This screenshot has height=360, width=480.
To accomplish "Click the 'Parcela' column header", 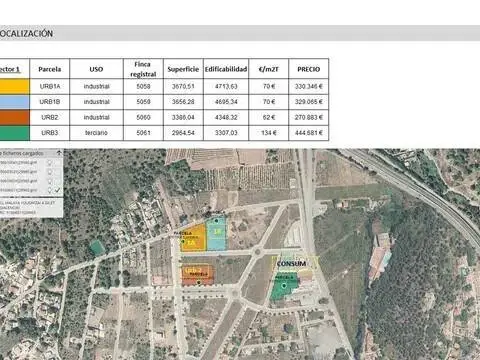I will (x=50, y=69).
